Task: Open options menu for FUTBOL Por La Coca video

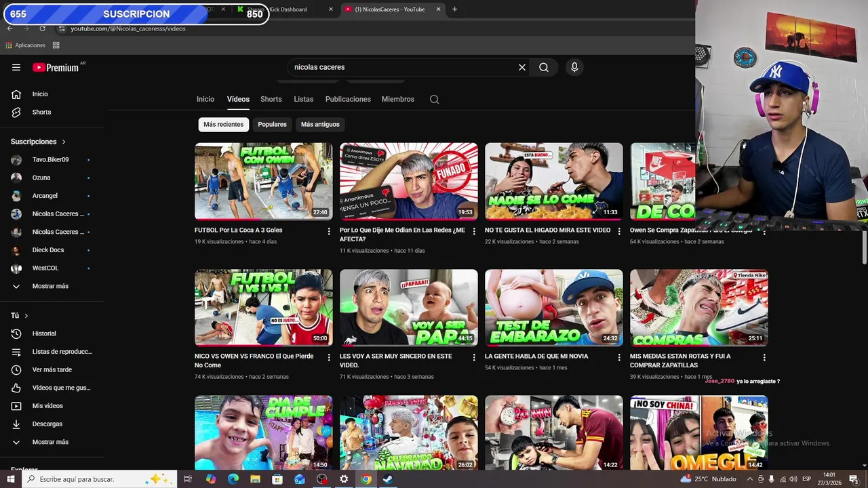Action: tap(329, 231)
